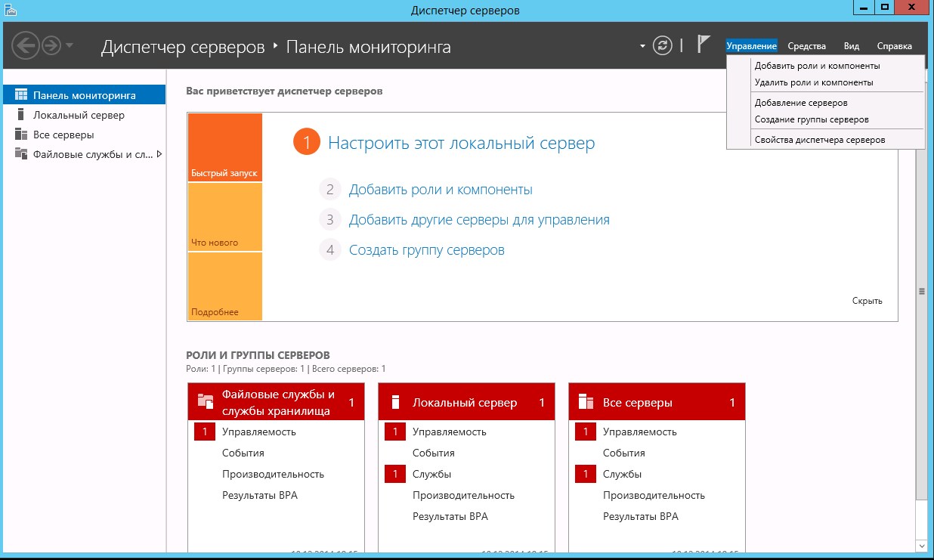Click the vertical scrollbar down arrow
This screenshot has width=934, height=560.
921,545
